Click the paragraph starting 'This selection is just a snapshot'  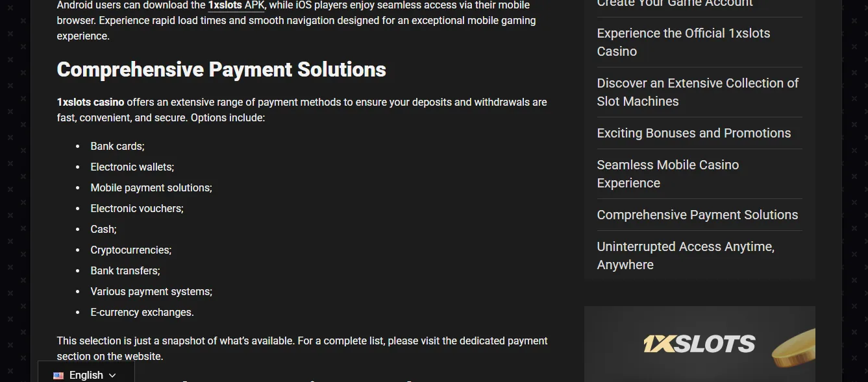click(303, 349)
